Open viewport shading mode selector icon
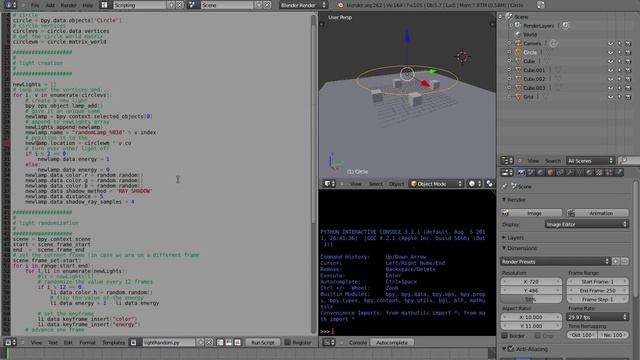This screenshot has width=640, height=360. 475,184
